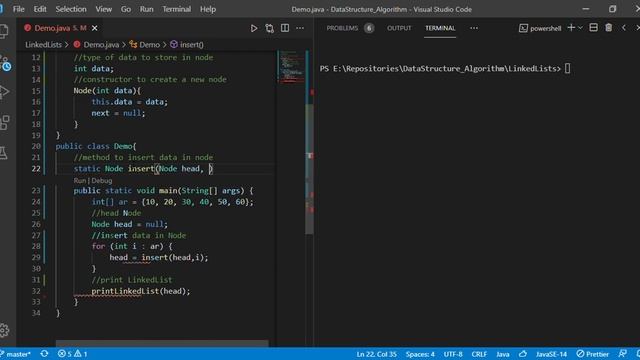Click the horizontal editor scrollbar
This screenshot has width=640, height=360.
click(x=162, y=343)
